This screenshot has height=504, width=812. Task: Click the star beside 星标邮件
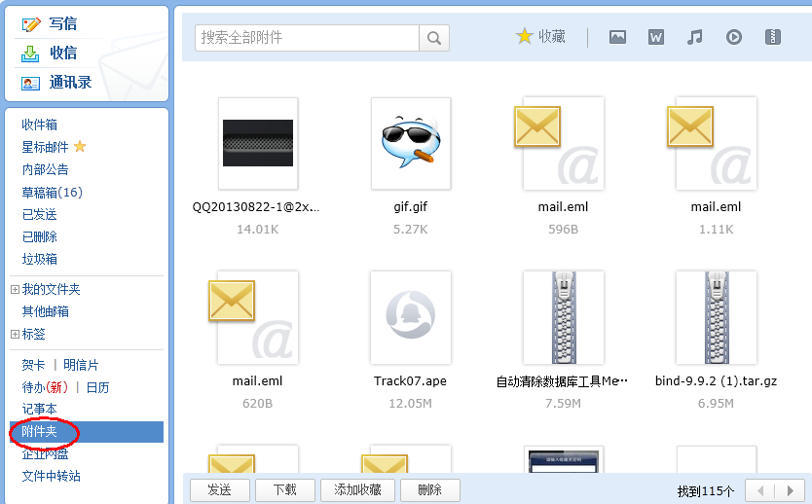80,147
